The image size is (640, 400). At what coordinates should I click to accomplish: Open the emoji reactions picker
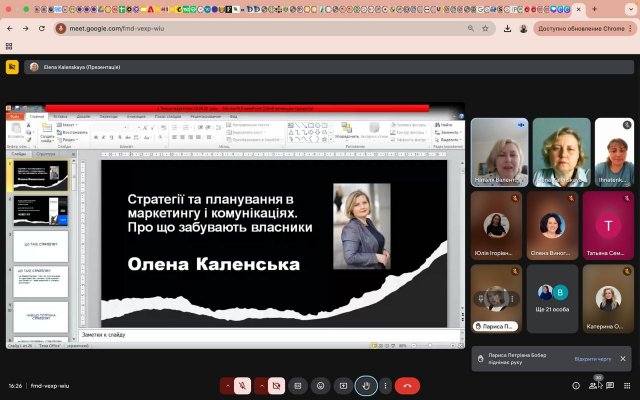(x=320, y=385)
